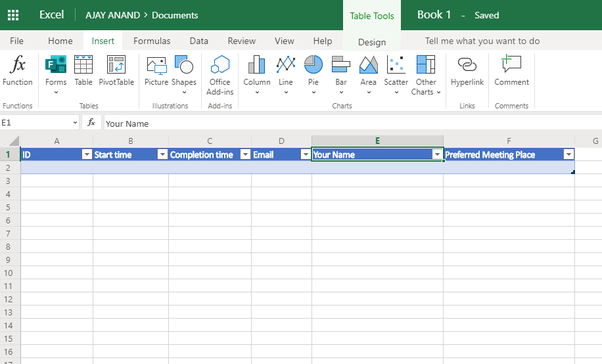Switch to the Formulas tab
This screenshot has height=364, width=602.
point(152,41)
